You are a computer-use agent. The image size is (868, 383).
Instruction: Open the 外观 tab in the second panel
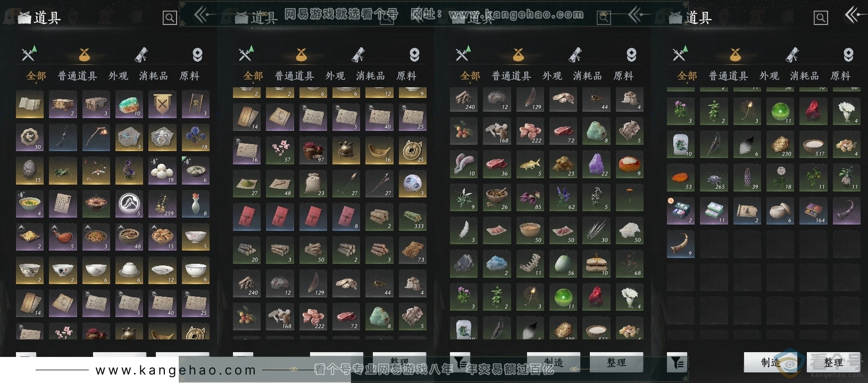tap(336, 76)
